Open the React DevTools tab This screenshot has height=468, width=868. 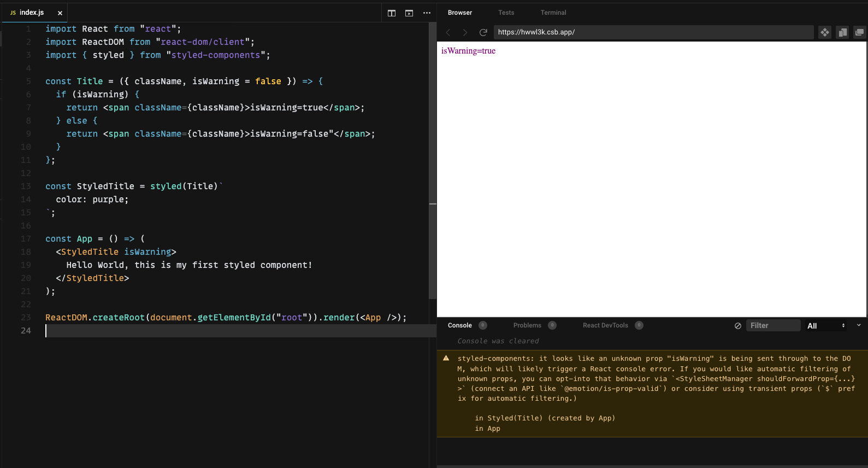click(x=605, y=325)
